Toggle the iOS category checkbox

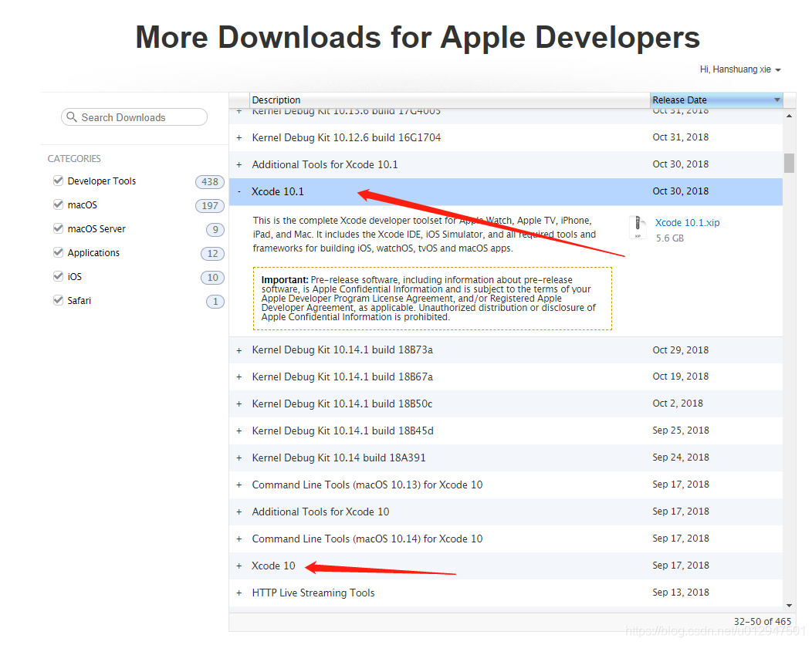58,276
